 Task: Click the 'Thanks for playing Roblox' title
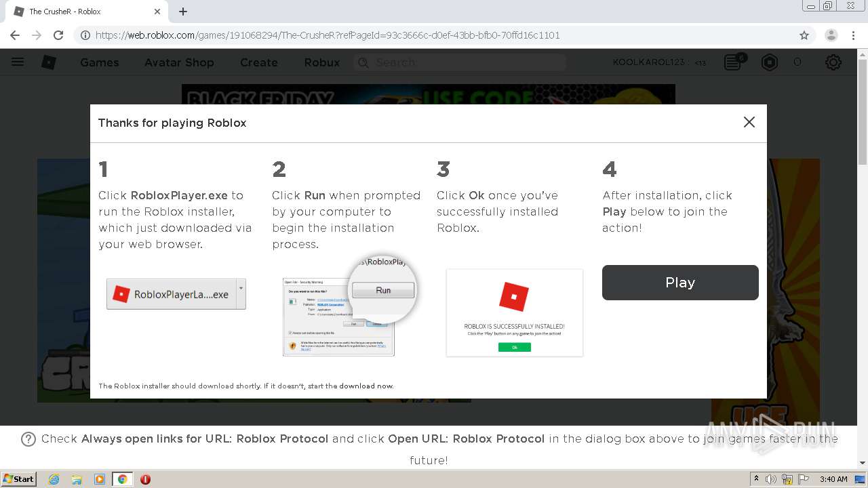[172, 123]
